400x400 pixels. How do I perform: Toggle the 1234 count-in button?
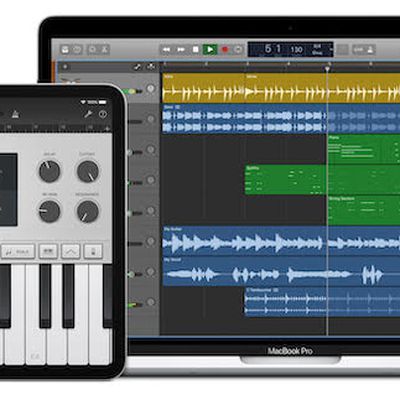pos(358,50)
